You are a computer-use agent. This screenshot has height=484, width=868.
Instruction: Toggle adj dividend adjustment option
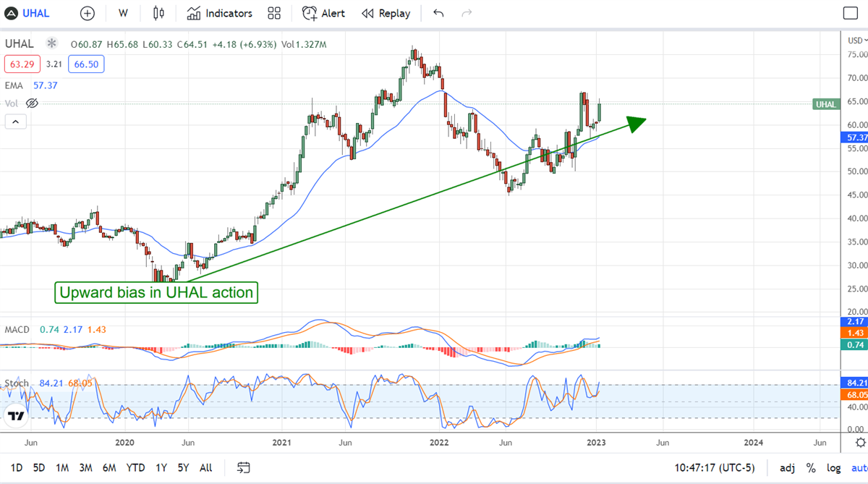[x=787, y=467]
